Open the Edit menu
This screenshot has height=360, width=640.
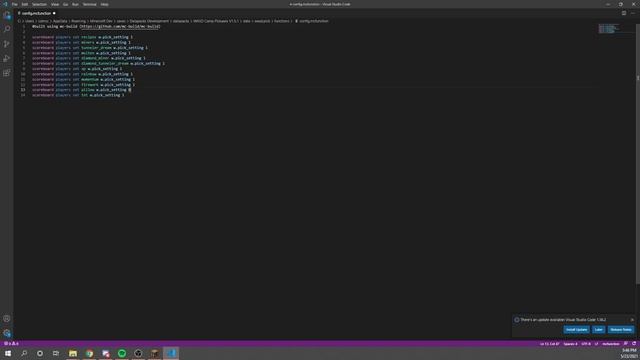[x=25, y=4]
